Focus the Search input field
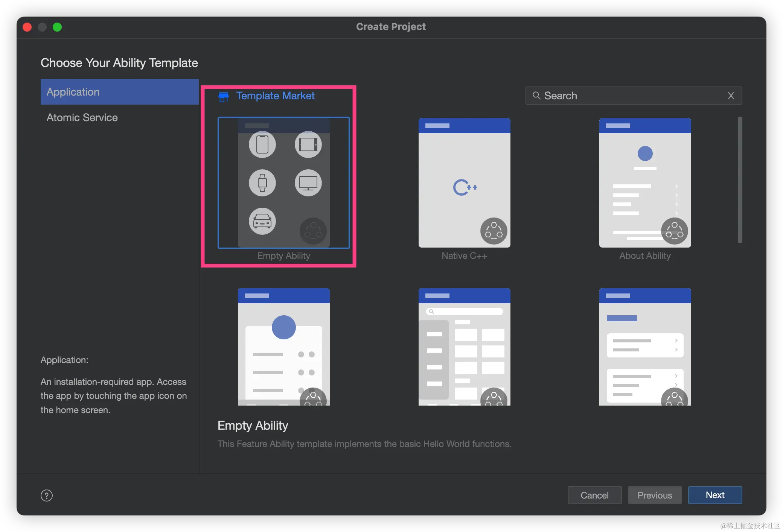This screenshot has width=783, height=532. click(632, 96)
